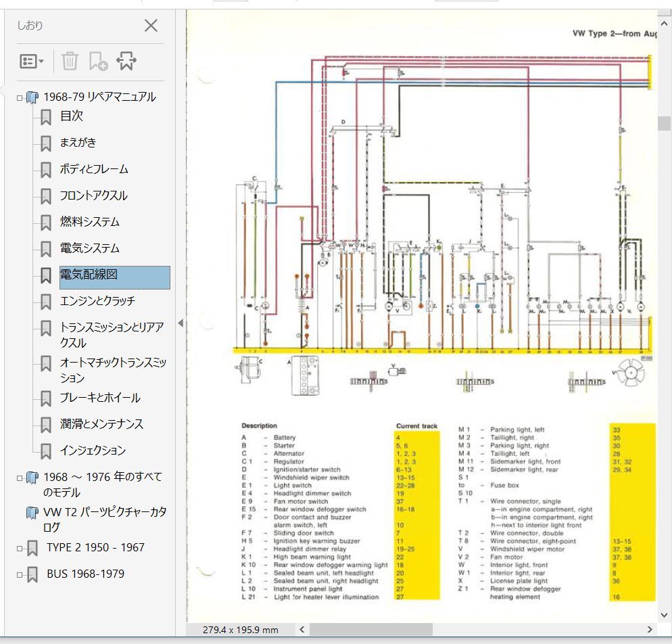672x644 pixels.
Task: Click the bookmark icon beside 目次
Action: 46,117
